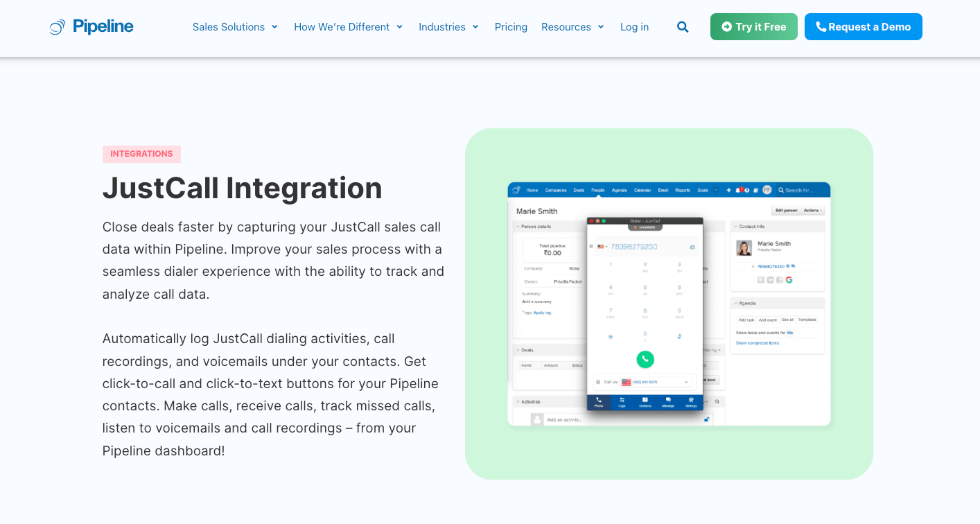Click the Edit person button
The height and width of the screenshot is (524, 980).
pyautogui.click(x=786, y=210)
